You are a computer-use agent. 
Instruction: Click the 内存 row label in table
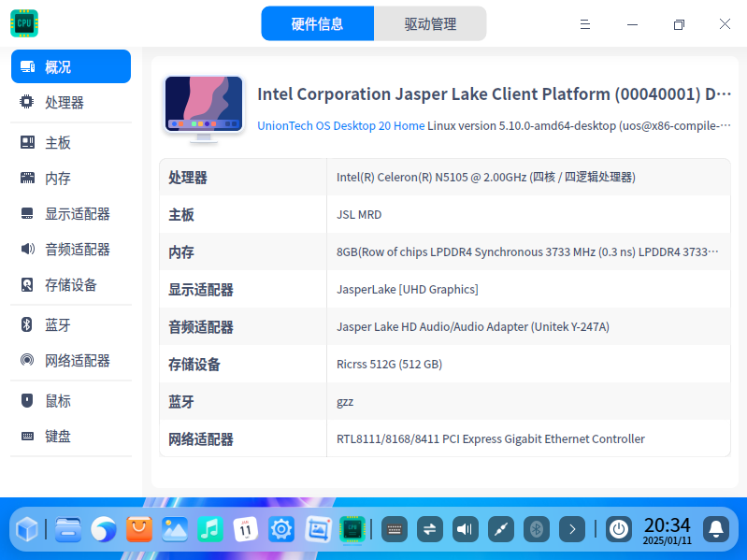[x=181, y=252]
